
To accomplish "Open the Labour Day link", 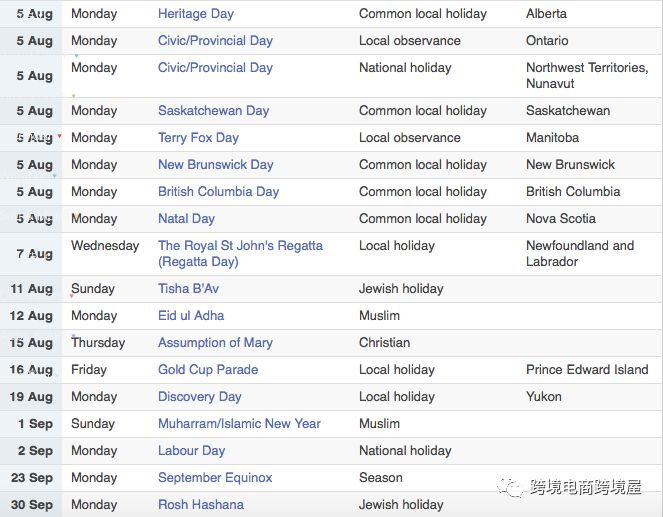I will [x=192, y=451].
